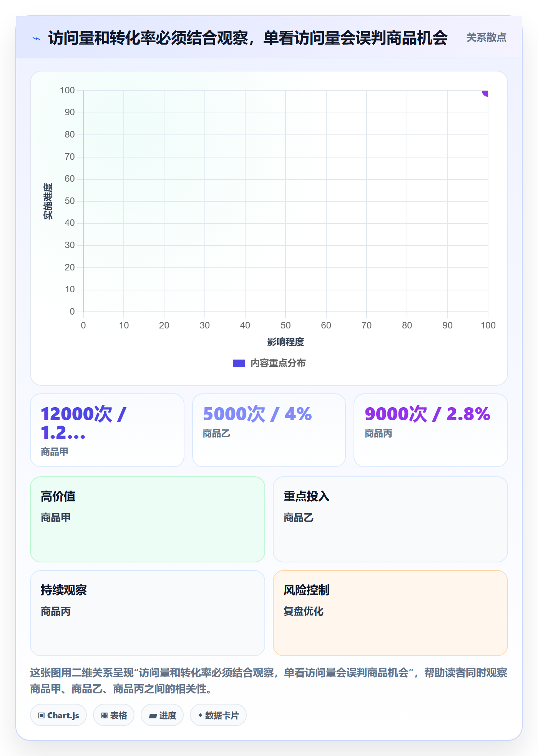Open the 9000次 / 2.8% 商品丙 data card

pos(431,430)
